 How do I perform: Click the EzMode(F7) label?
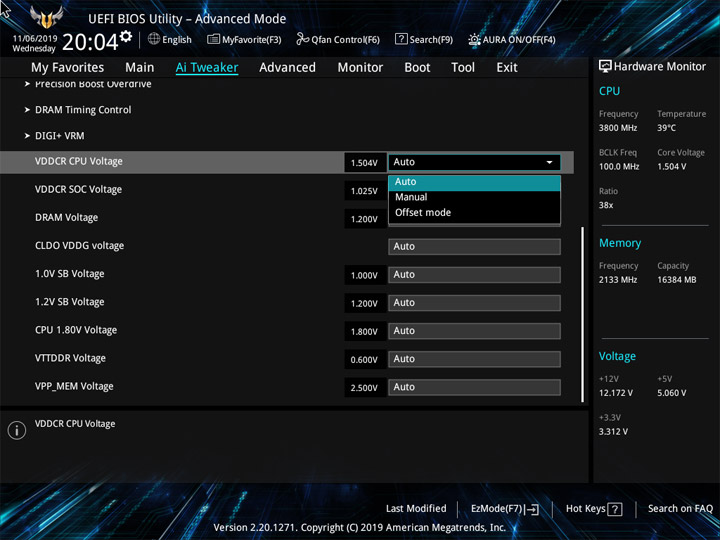[497, 509]
